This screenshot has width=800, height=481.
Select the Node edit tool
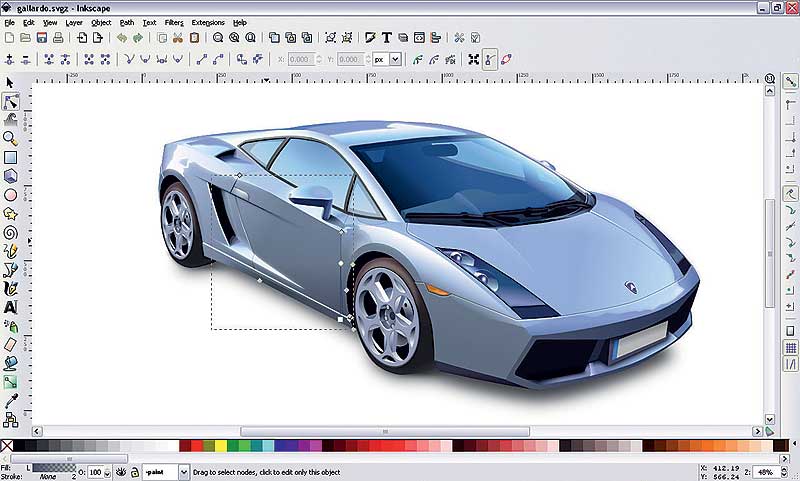[x=10, y=102]
